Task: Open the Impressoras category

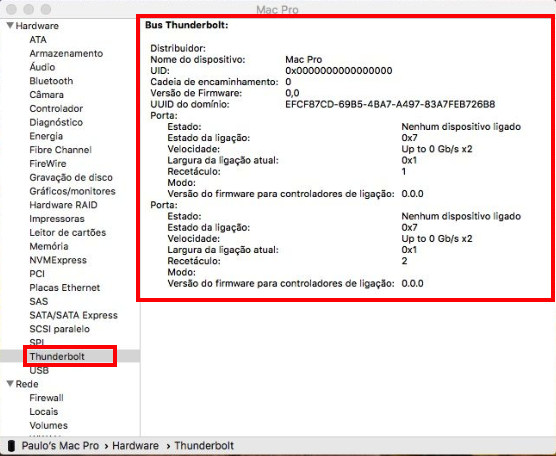Action: click(x=57, y=219)
